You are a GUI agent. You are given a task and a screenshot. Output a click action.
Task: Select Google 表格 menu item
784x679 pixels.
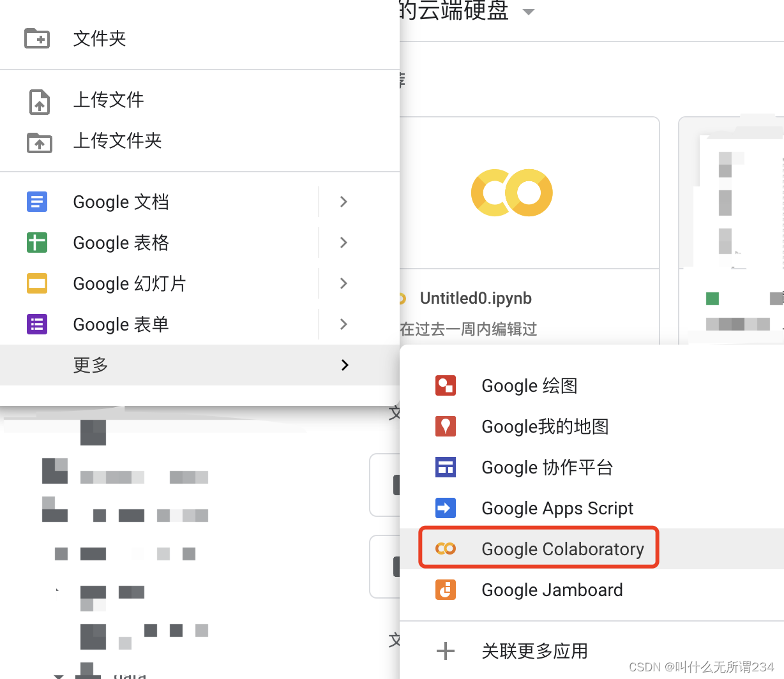(x=200, y=243)
